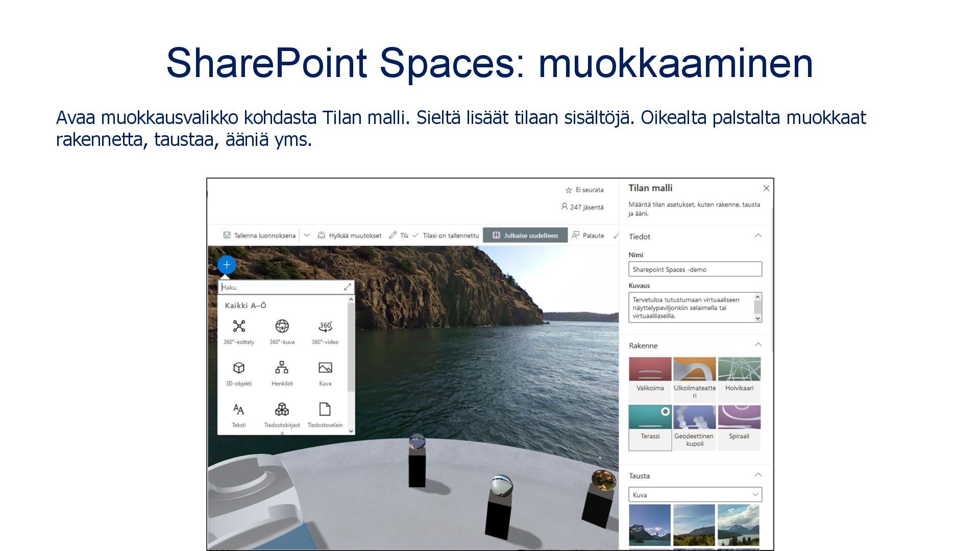Image resolution: width=980 pixels, height=551 pixels.
Task: Select the Henkilöt web part
Action: [x=282, y=373]
